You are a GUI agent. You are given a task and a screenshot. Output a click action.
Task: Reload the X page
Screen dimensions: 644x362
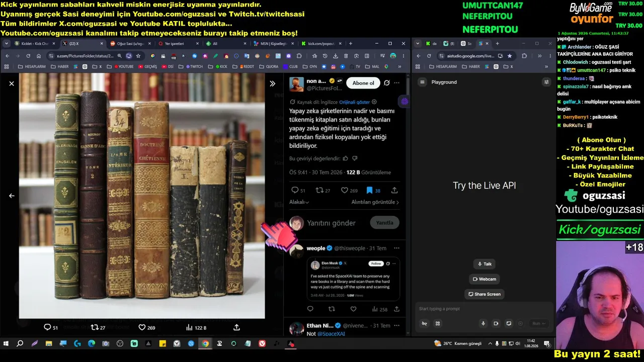coord(28,56)
